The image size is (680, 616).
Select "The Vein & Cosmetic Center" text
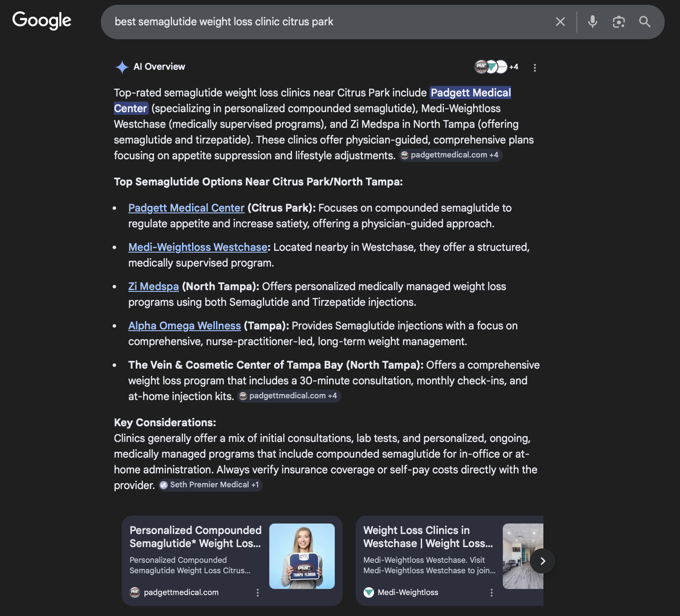[x=204, y=365]
